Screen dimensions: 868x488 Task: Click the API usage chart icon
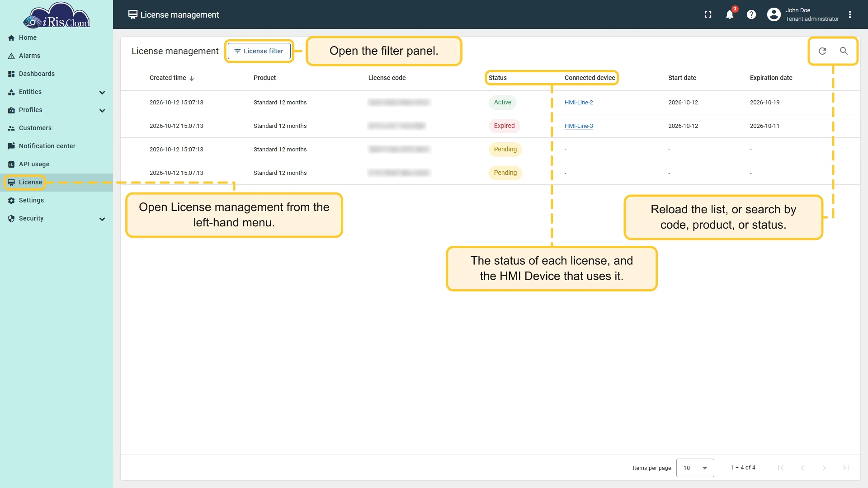[11, 164]
